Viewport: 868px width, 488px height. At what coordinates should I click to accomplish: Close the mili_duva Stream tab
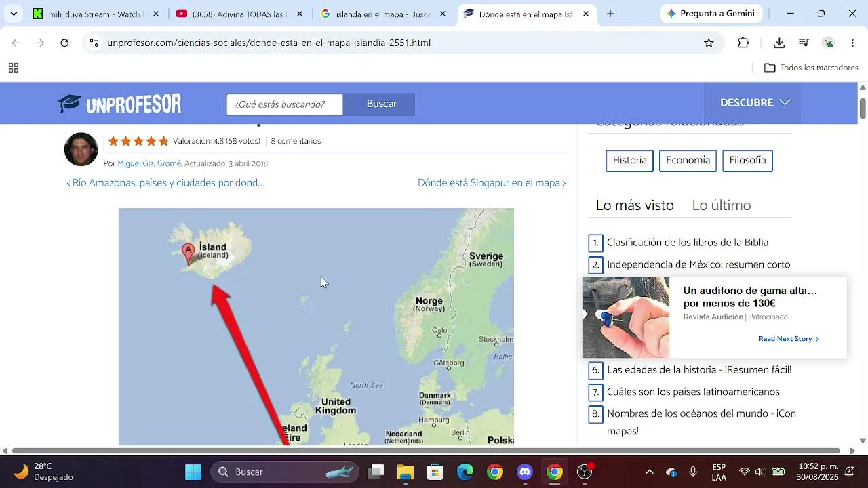(x=155, y=14)
